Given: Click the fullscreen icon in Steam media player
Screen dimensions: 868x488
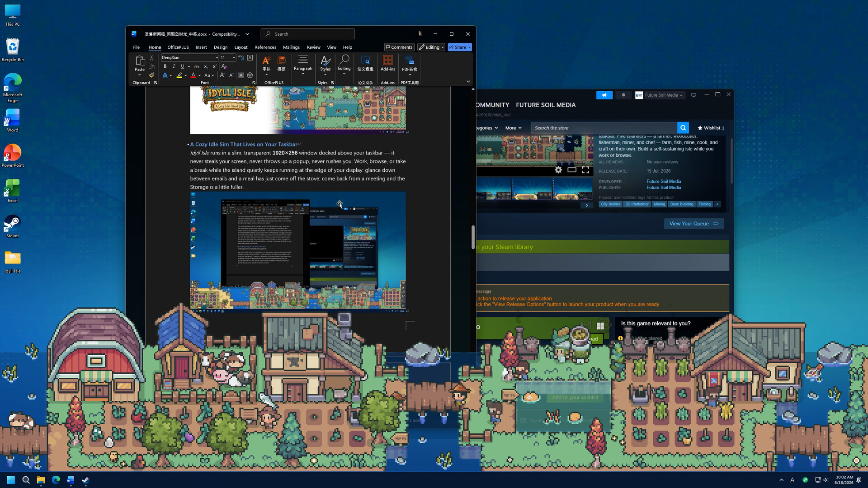Looking at the screenshot, I should 585,170.
